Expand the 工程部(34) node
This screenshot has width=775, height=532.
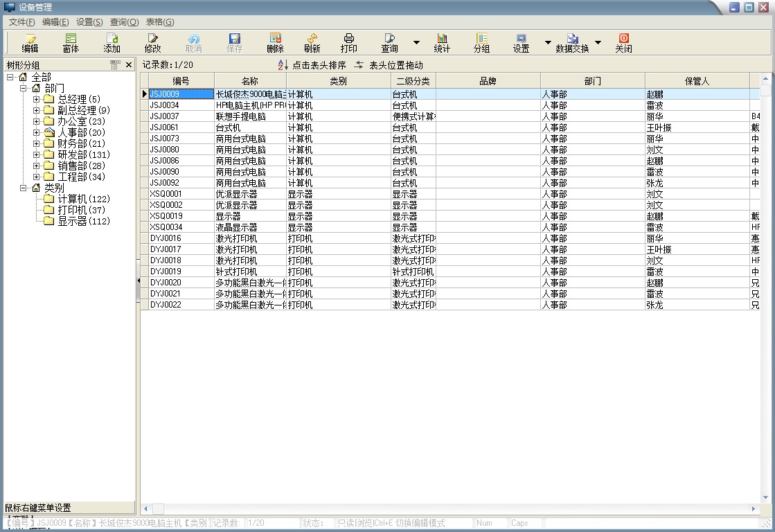point(36,177)
